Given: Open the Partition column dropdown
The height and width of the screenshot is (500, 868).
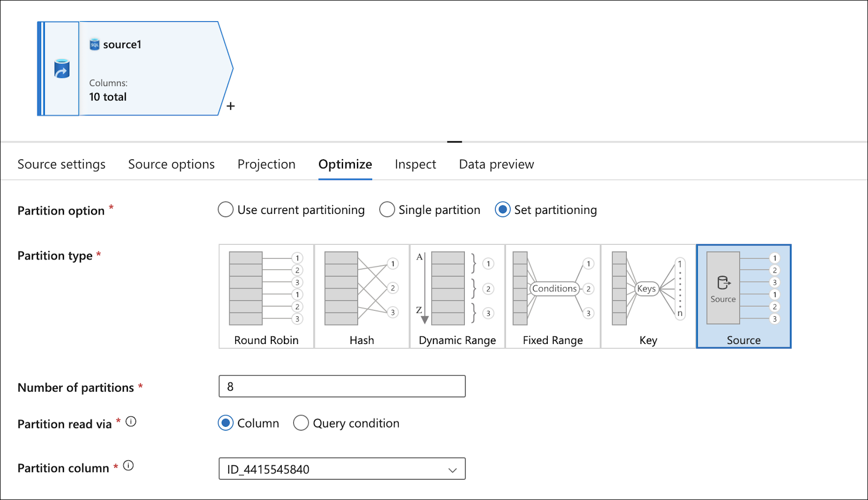Looking at the screenshot, I should point(452,469).
